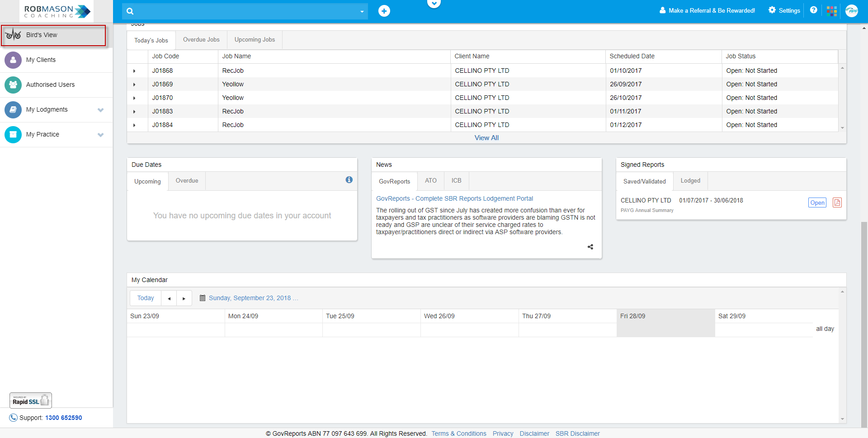Click support phone number 1300 652590

coord(64,418)
